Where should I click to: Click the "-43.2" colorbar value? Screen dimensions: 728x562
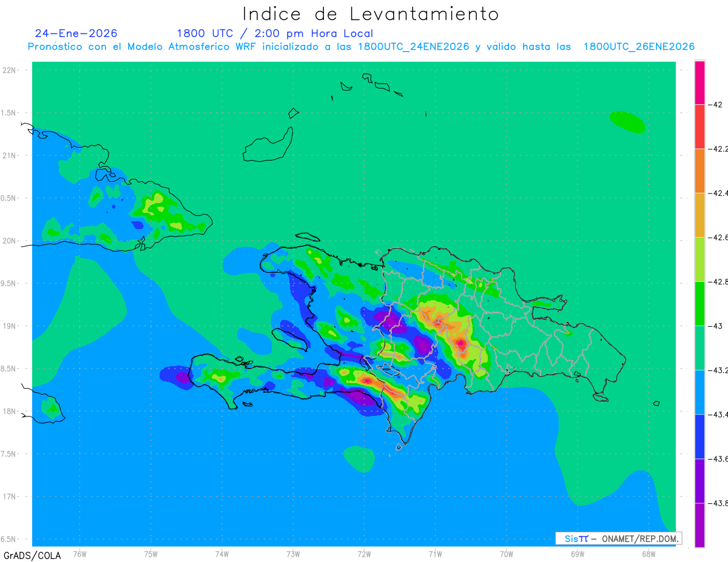tap(718, 370)
